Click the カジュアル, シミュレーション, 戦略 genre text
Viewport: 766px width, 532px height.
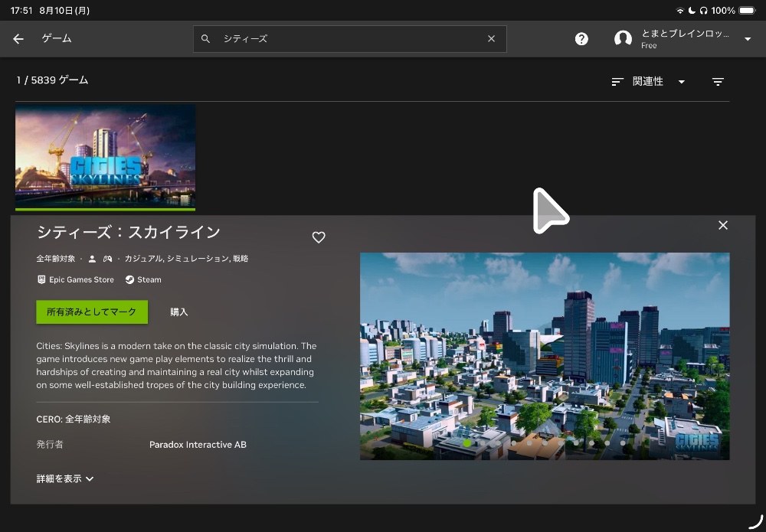(186, 259)
